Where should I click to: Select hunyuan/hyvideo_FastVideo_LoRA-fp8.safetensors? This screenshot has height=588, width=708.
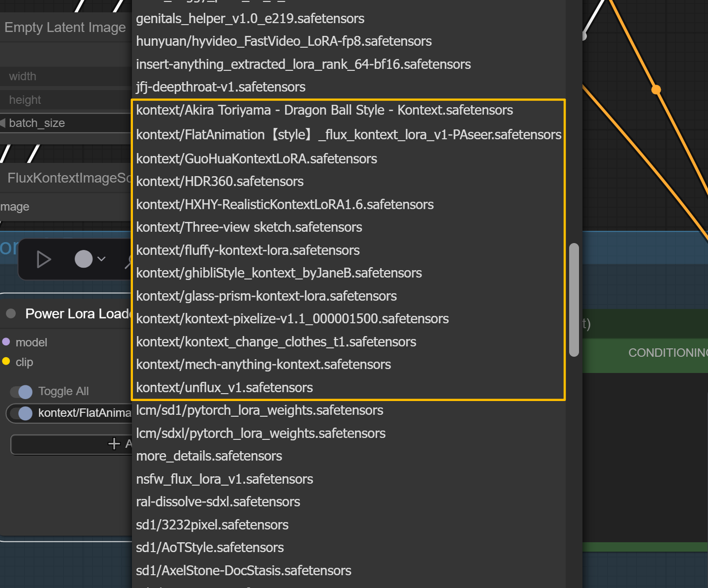[x=349, y=41]
